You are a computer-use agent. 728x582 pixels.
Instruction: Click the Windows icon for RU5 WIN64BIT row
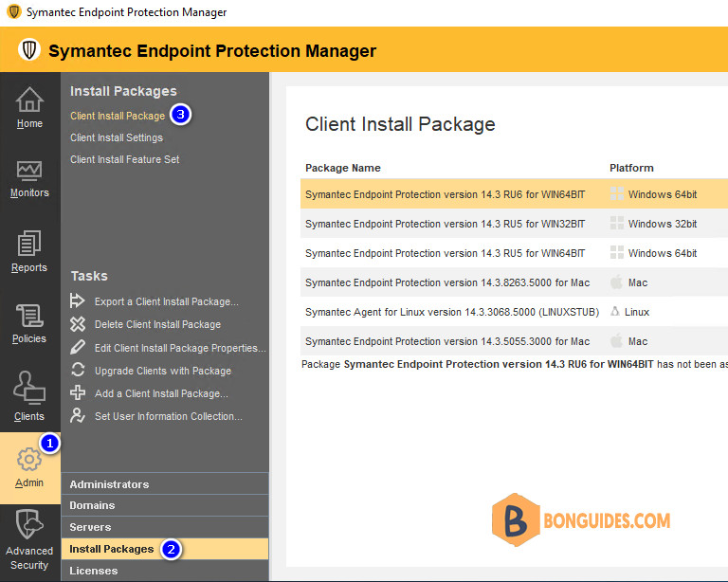616,252
